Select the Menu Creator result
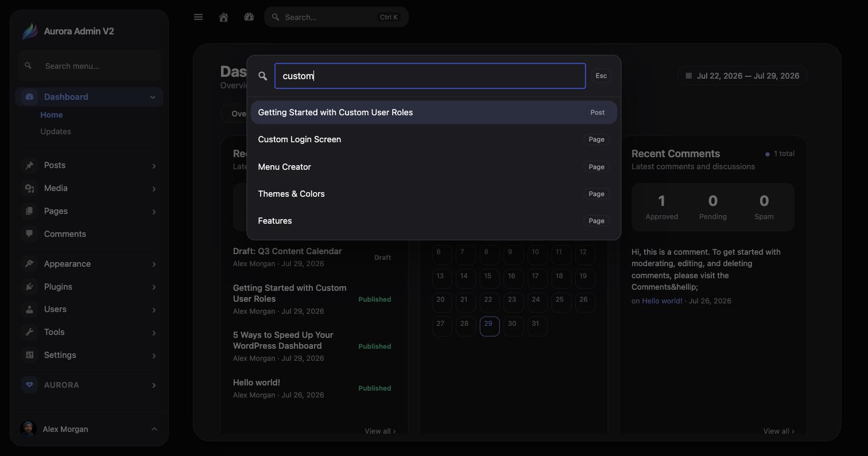 coord(434,167)
